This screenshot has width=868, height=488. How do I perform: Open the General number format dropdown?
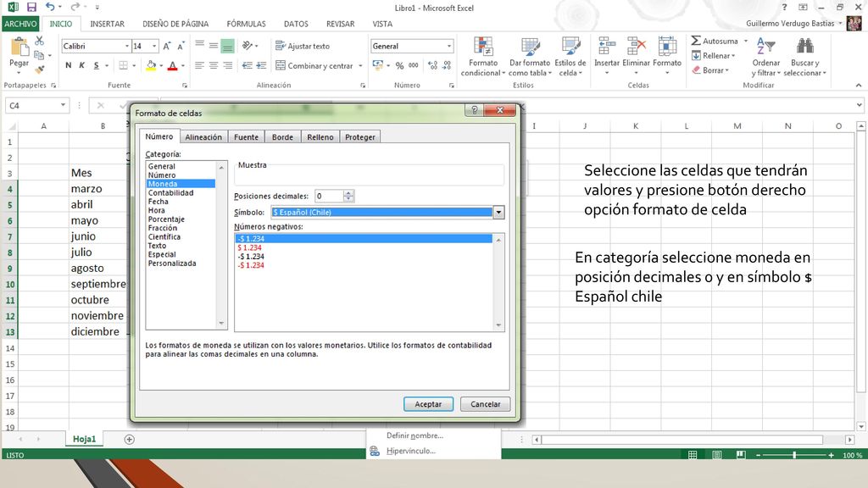(449, 47)
